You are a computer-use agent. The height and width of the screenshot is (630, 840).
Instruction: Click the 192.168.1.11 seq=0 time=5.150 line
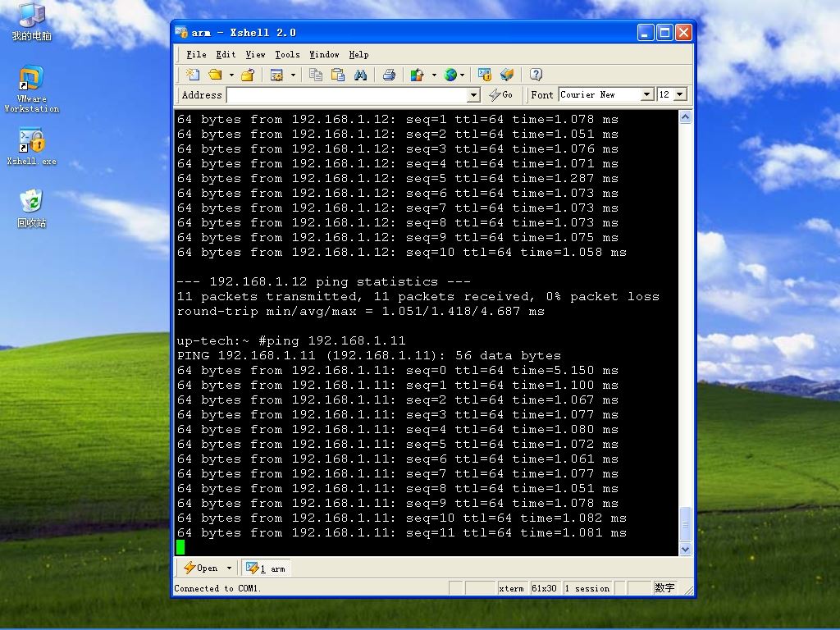pyautogui.click(x=398, y=370)
